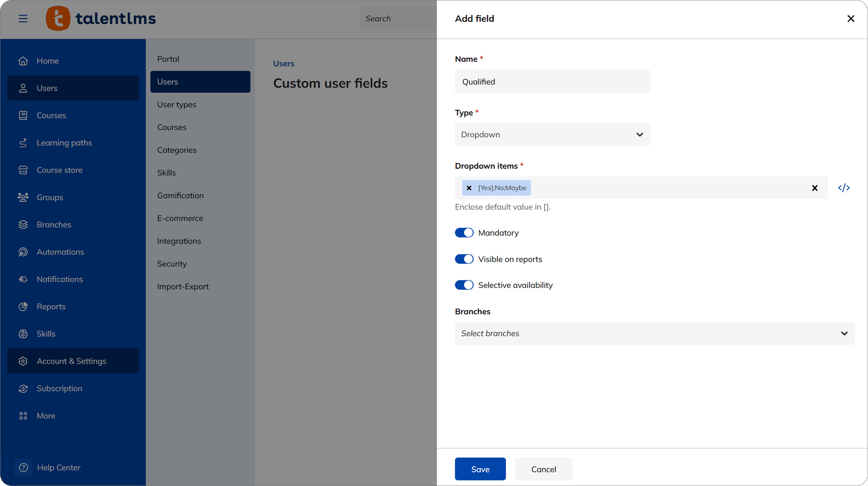Expand the Select branches dropdown
Screen dimensions: 868x486
[655, 334]
